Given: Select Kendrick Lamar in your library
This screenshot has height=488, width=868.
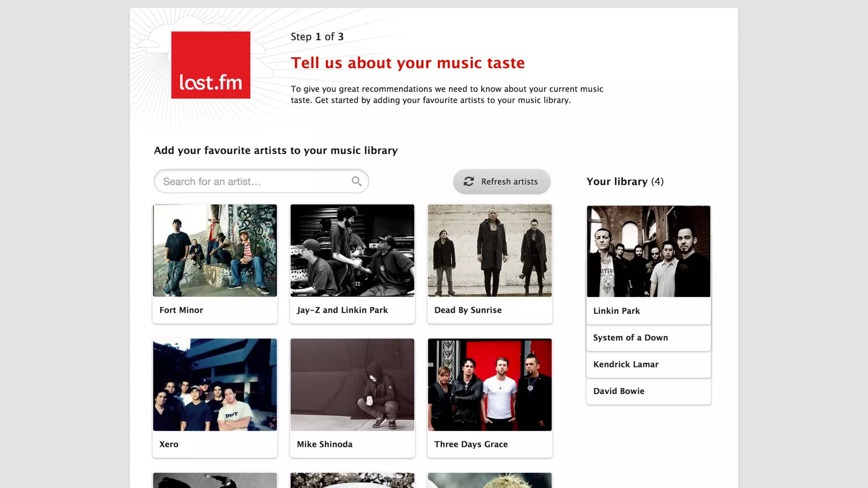Looking at the screenshot, I should click(626, 364).
